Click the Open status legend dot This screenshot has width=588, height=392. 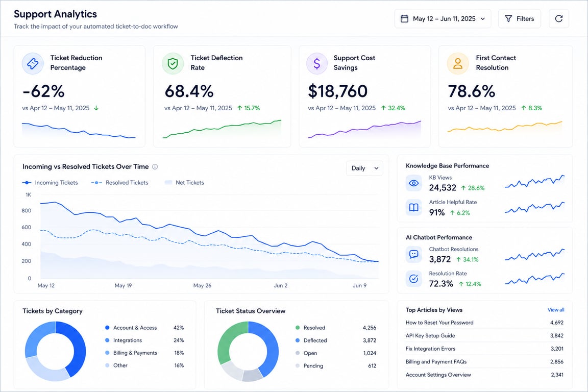click(298, 353)
